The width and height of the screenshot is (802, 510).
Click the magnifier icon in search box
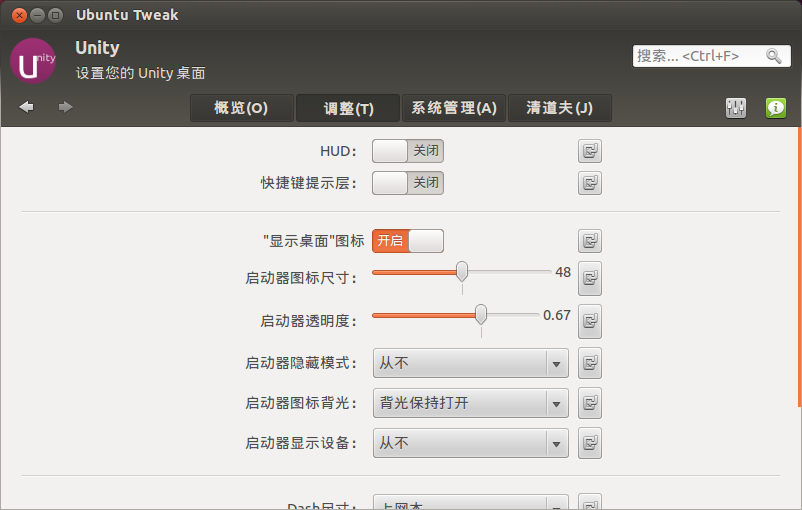773,56
